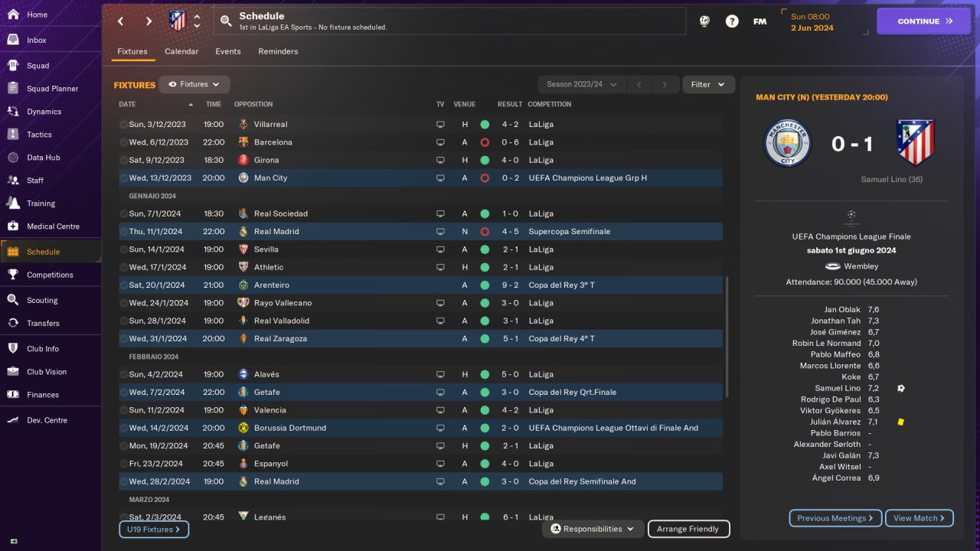Open the Scouting magnifier icon
This screenshot has height=551, width=980.
point(13,301)
